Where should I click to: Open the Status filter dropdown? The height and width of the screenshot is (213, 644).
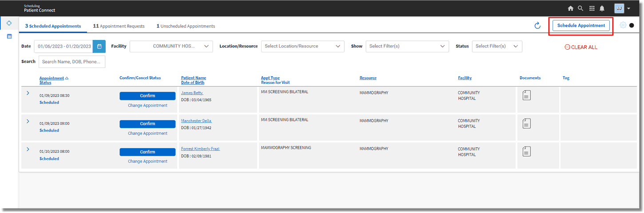point(497,46)
